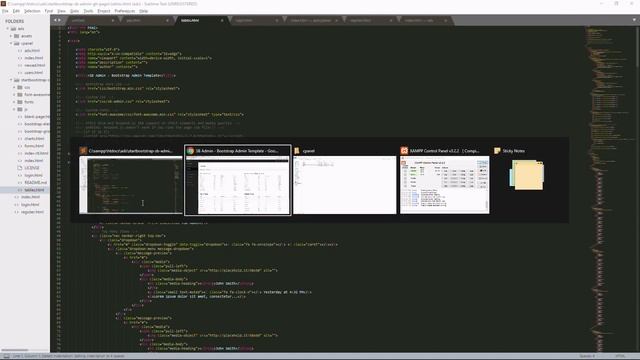Open the File menu
The width and height of the screenshot is (640, 360).
coord(5,11)
